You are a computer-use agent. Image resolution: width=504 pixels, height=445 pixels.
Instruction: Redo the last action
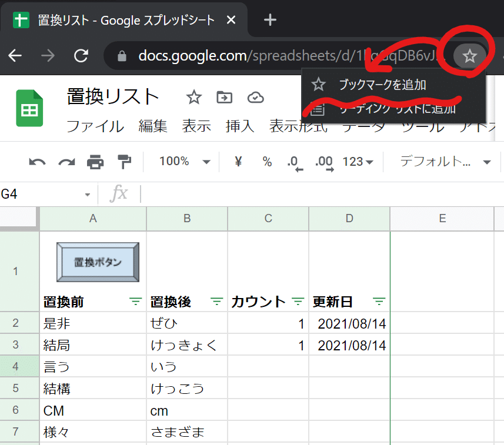tap(66, 162)
